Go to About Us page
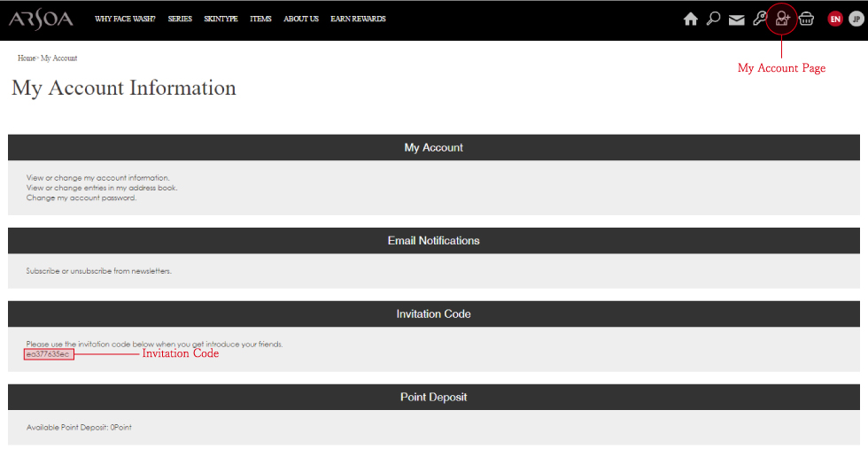This screenshot has height=449, width=868. click(301, 19)
